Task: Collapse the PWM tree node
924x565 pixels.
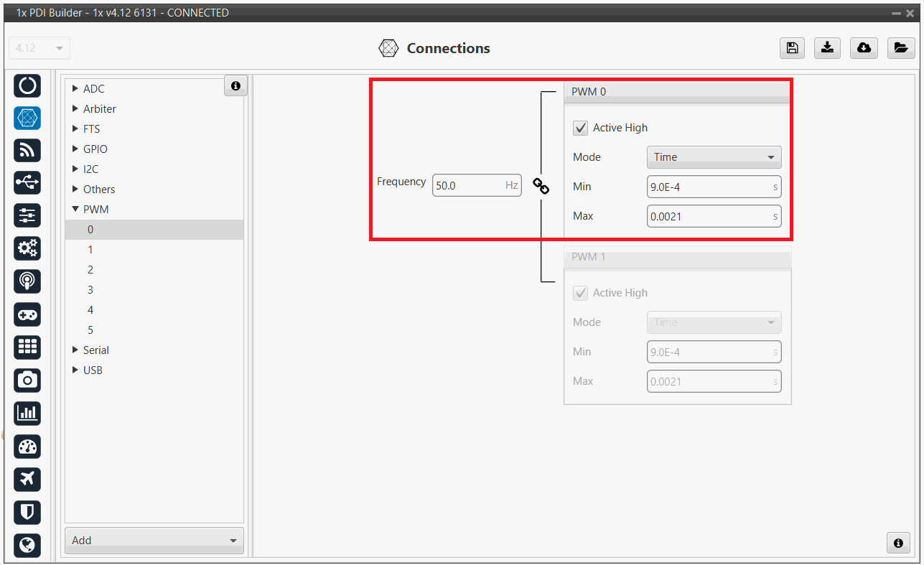Action: (x=75, y=210)
